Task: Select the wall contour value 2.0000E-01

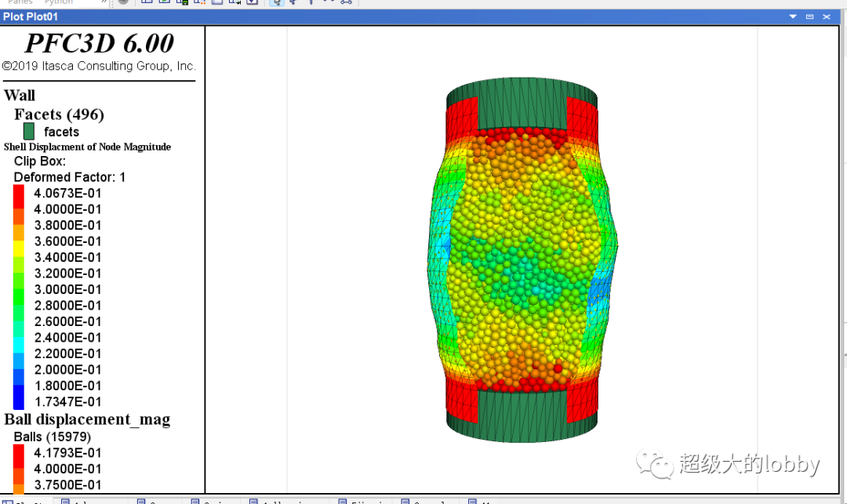Action: tap(67, 370)
